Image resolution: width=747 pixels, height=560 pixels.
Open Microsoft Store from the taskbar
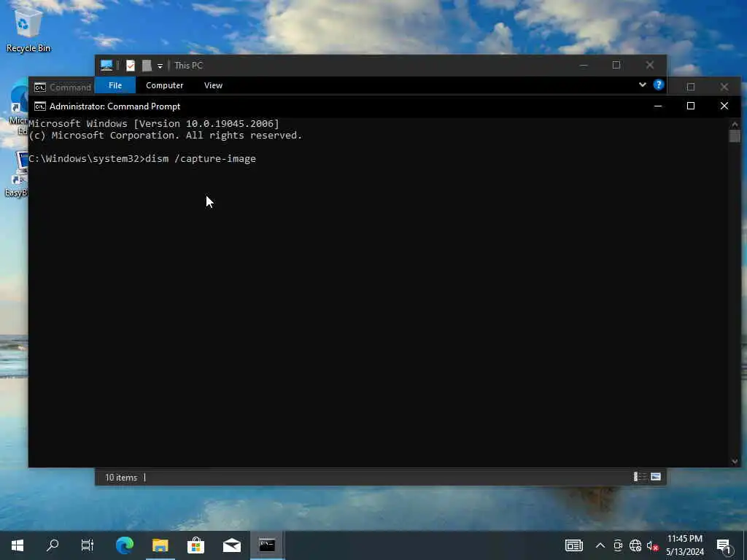click(196, 545)
